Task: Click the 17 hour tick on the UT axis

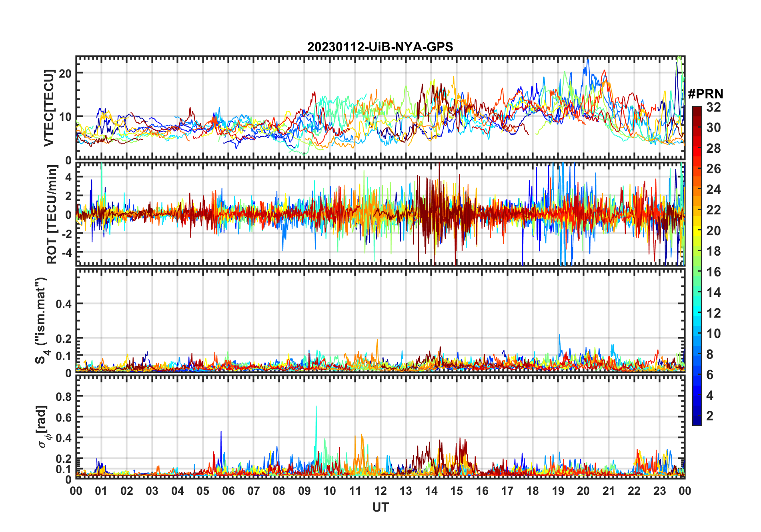Action: [x=507, y=491]
